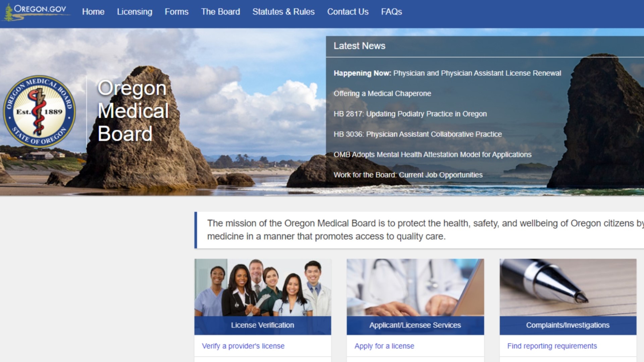Screen dimensions: 644x362
Task: Click Find reporting requirements
Action: tap(551, 346)
